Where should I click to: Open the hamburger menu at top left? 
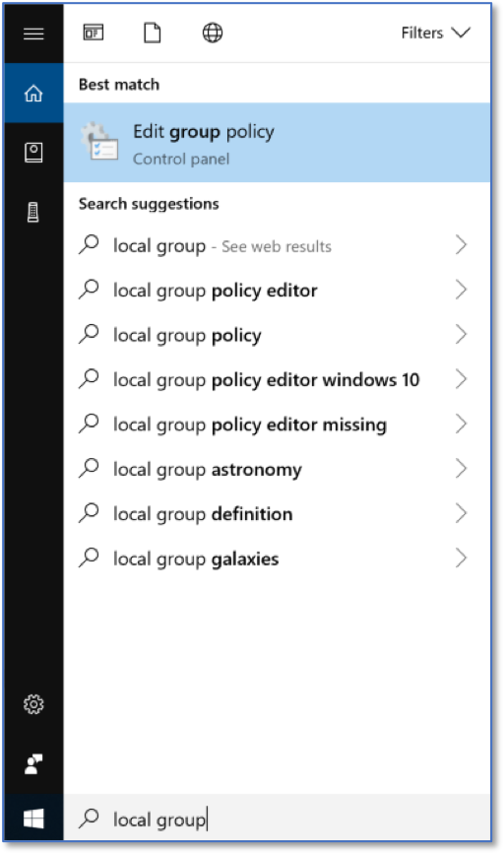pos(33,33)
